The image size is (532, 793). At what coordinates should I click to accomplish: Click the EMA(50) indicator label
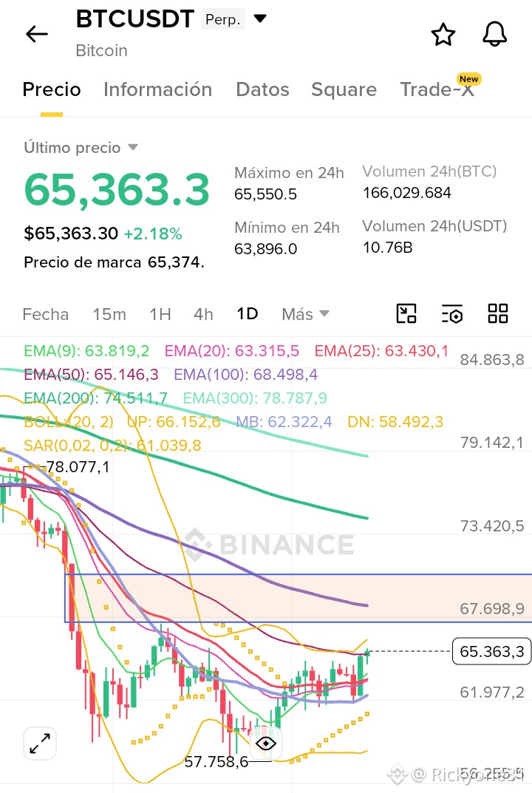pos(91,375)
